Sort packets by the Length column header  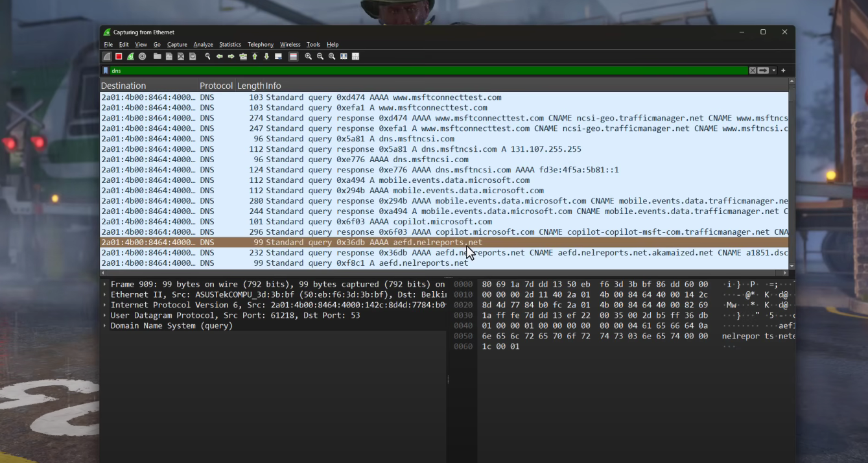tap(250, 86)
